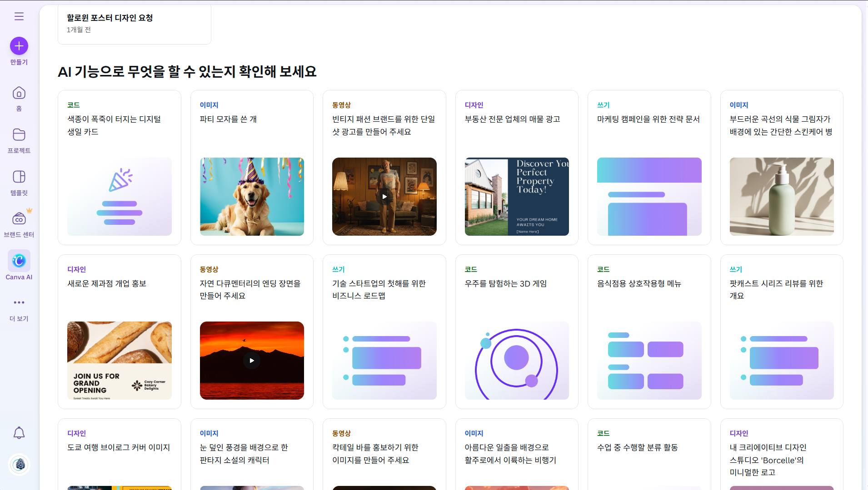Select the 마케팅 캠페인을 위한 전략 문서 prompt
868x490 pixels.
649,168
